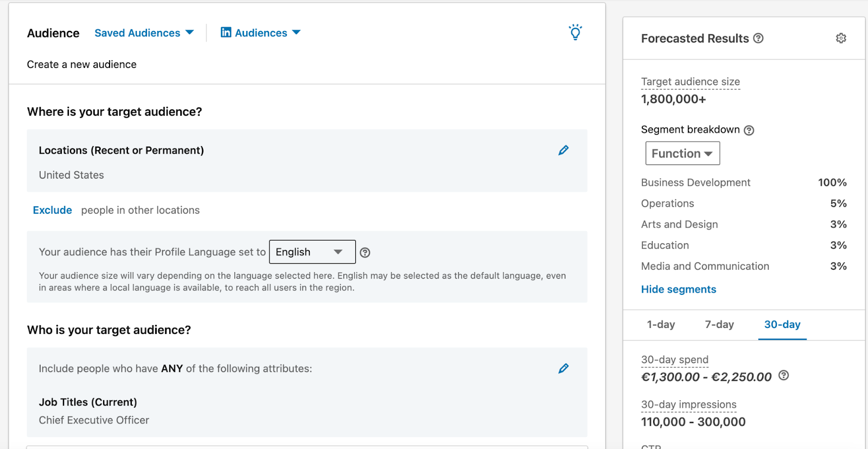The height and width of the screenshot is (449, 868).
Task: Click Hide segments link
Action: [678, 289]
